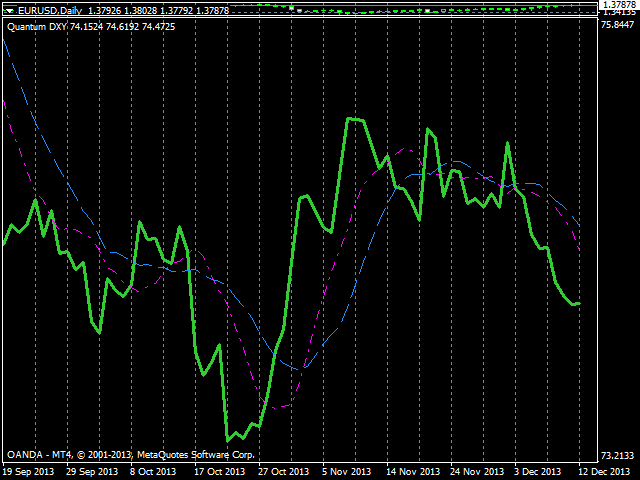
Task: Click the 75.8447 scale value
Action: pyautogui.click(x=619, y=25)
